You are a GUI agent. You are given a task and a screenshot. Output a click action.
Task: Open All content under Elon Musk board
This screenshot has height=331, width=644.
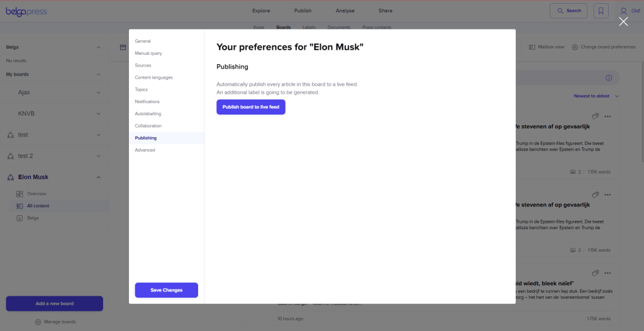(x=38, y=206)
